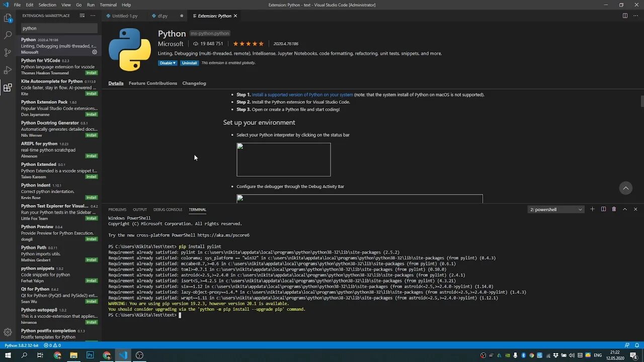Switch to the Debug Console panel tab
The height and width of the screenshot is (362, 644).
168,210
